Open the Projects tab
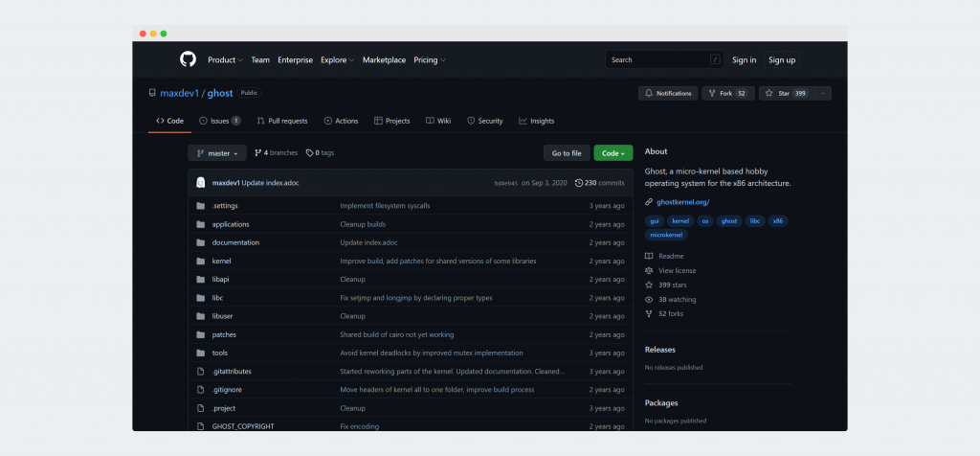The height and width of the screenshot is (456, 980). point(391,121)
